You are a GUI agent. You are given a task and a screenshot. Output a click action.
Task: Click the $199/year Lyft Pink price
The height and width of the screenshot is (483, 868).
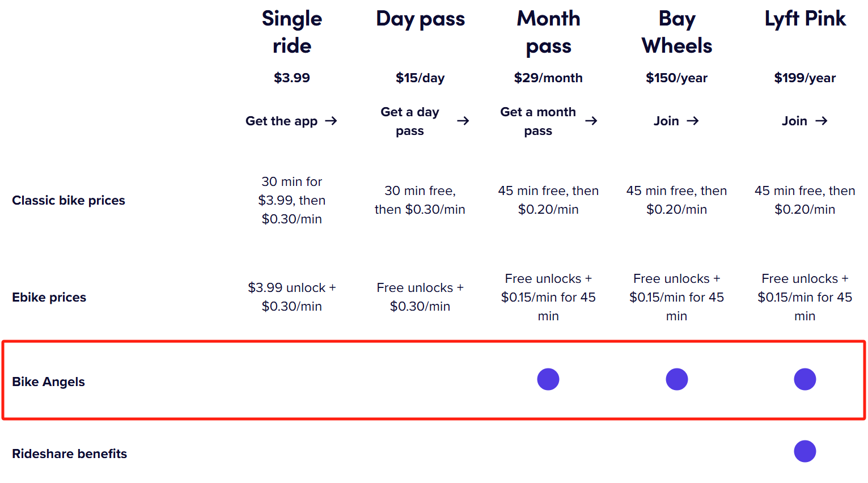point(805,78)
